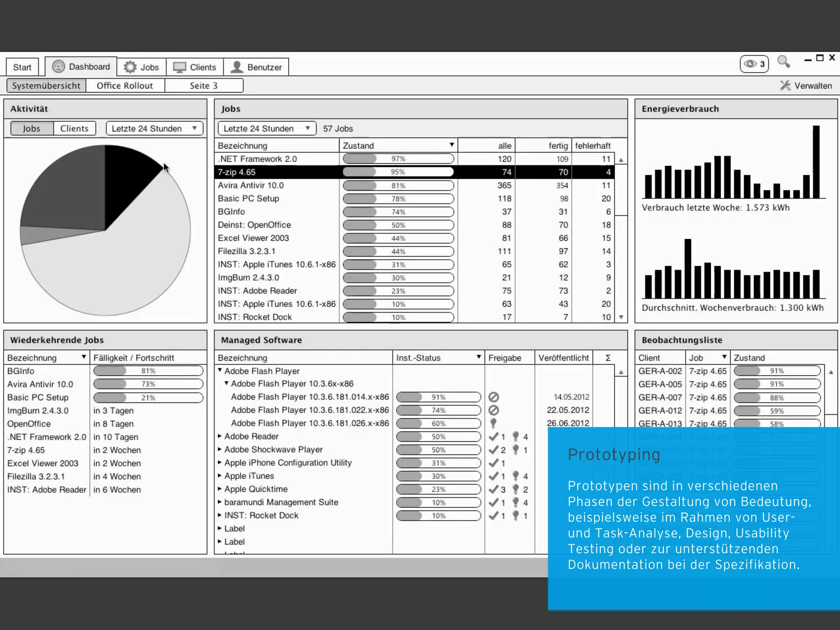The width and height of the screenshot is (840, 630).
Task: Open Letzte 24 Stunden dropdown in Jobs panel
Action: point(267,128)
